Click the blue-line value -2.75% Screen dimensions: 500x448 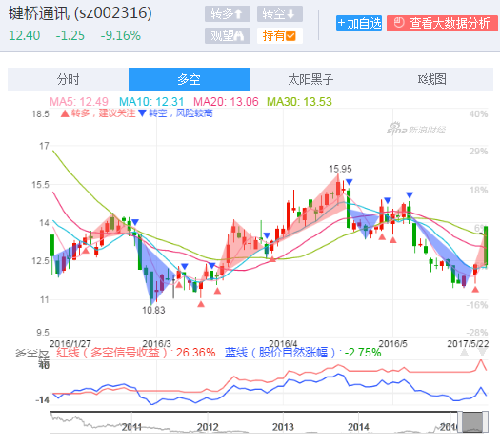tap(363, 353)
